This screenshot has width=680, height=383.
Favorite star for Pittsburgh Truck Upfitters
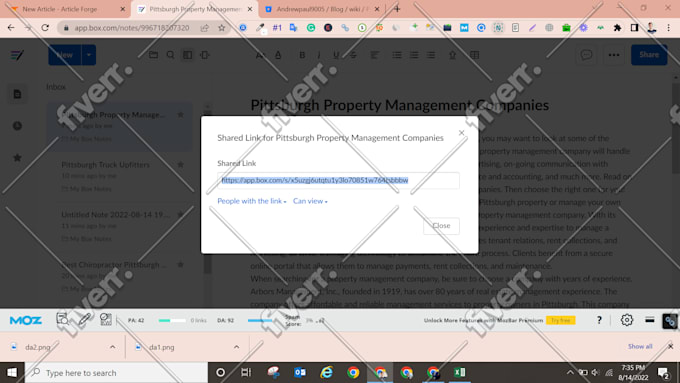(180, 165)
